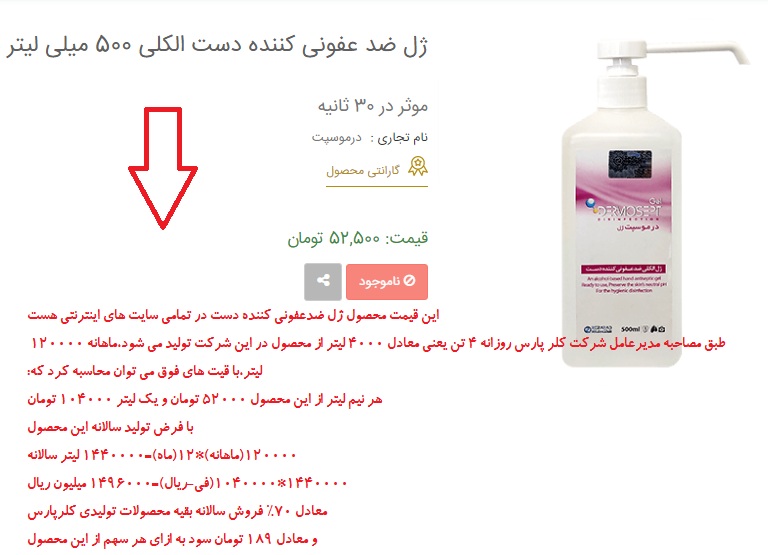Click the red line mentioning ۱۸۹ تومان سود
This screenshot has width=768, height=555.
[172, 539]
